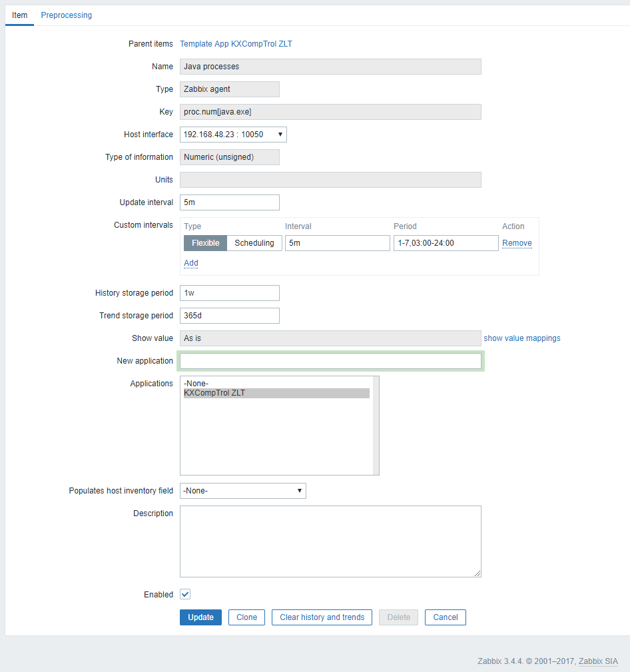Image resolution: width=630 pixels, height=672 pixels.
Task: Remove the custom interval row
Action: point(517,243)
